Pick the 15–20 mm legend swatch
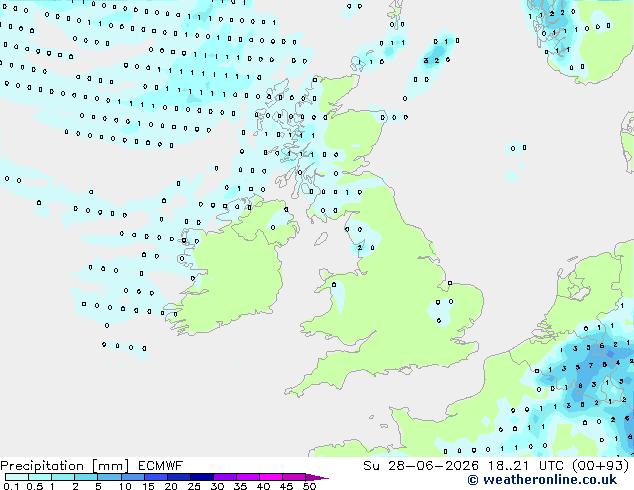The image size is (634, 490). (x=156, y=477)
